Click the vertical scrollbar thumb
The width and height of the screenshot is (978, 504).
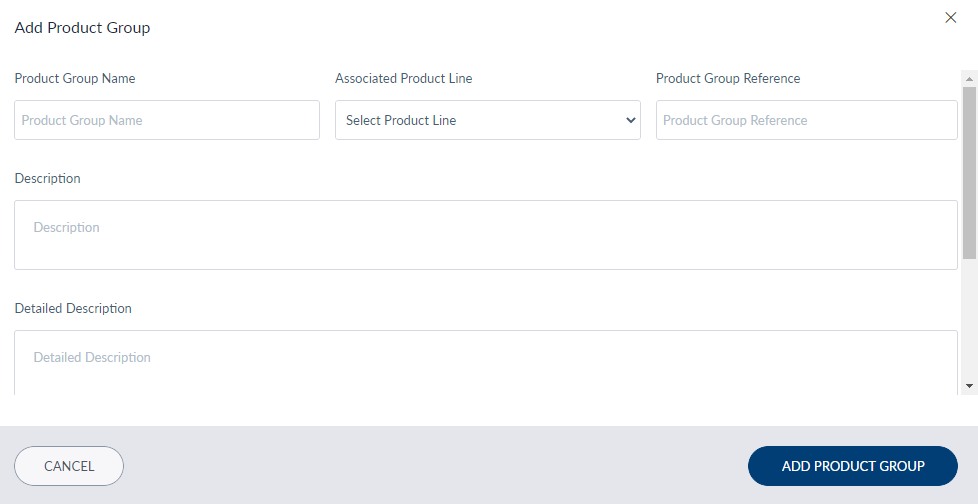(969, 173)
